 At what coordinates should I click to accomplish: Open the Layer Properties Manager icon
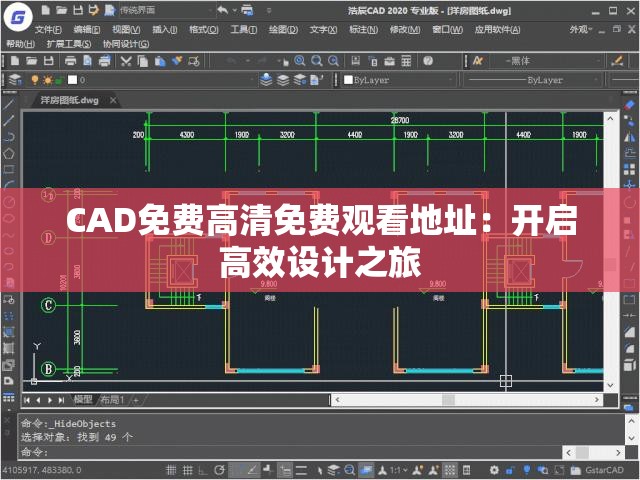(x=15, y=80)
